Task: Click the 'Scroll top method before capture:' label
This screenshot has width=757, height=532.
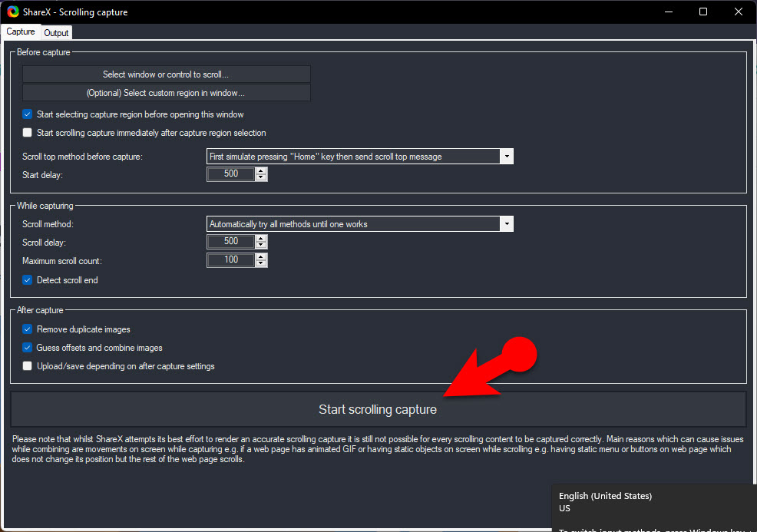Action: [83, 157]
